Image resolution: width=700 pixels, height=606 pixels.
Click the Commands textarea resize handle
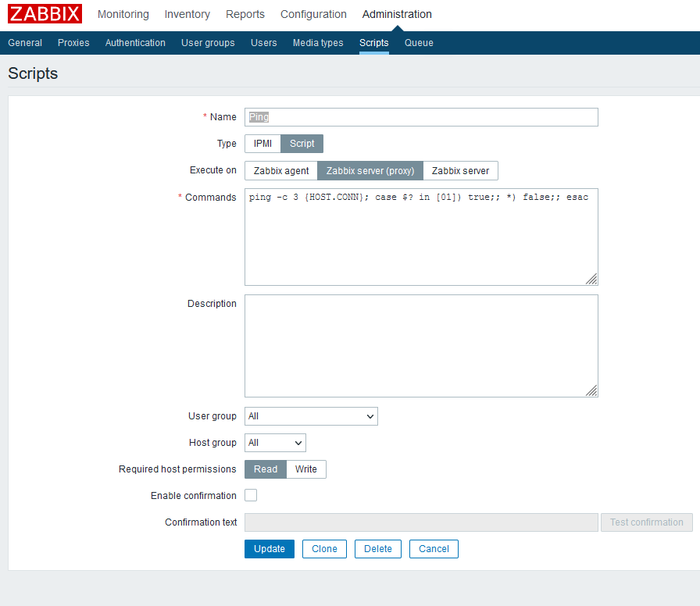coord(592,280)
